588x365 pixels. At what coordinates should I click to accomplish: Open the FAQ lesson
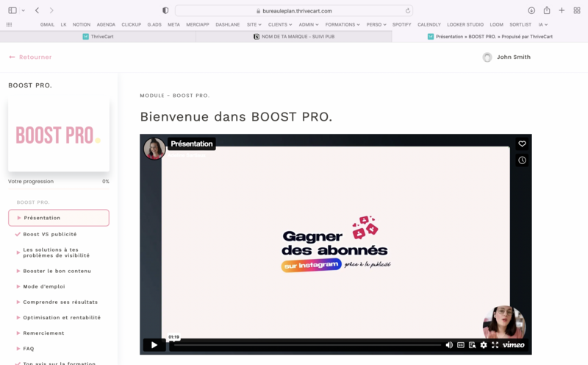coord(29,349)
